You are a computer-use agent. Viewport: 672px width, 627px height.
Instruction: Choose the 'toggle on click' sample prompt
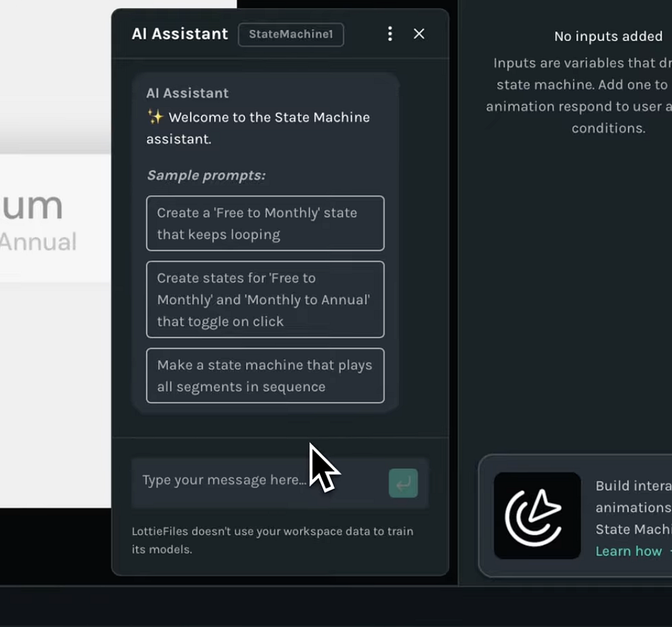coord(265,299)
